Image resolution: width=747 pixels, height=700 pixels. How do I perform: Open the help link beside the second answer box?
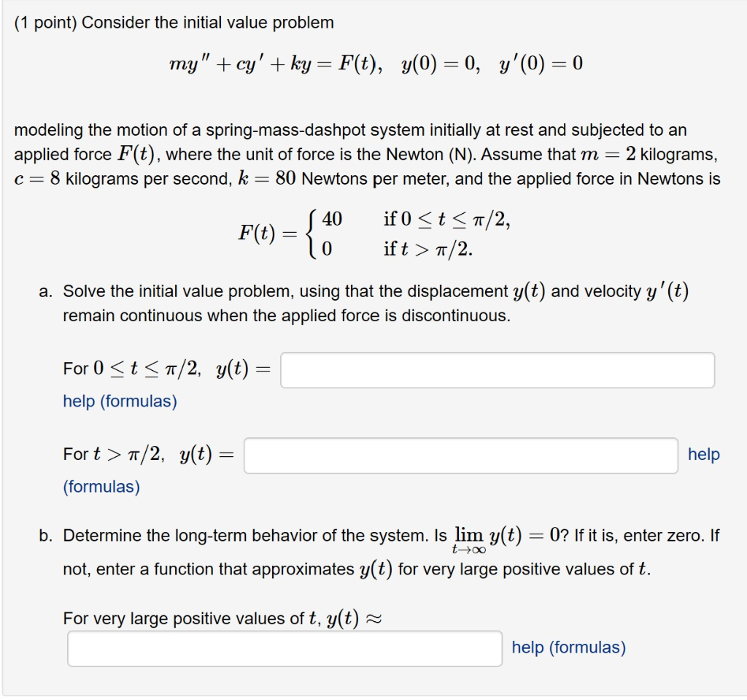[703, 454]
